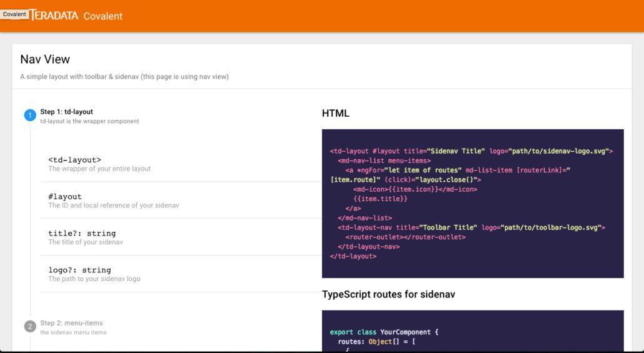Select the step 1 circle icon
Screen dimensions: 644x353
(x=30, y=116)
